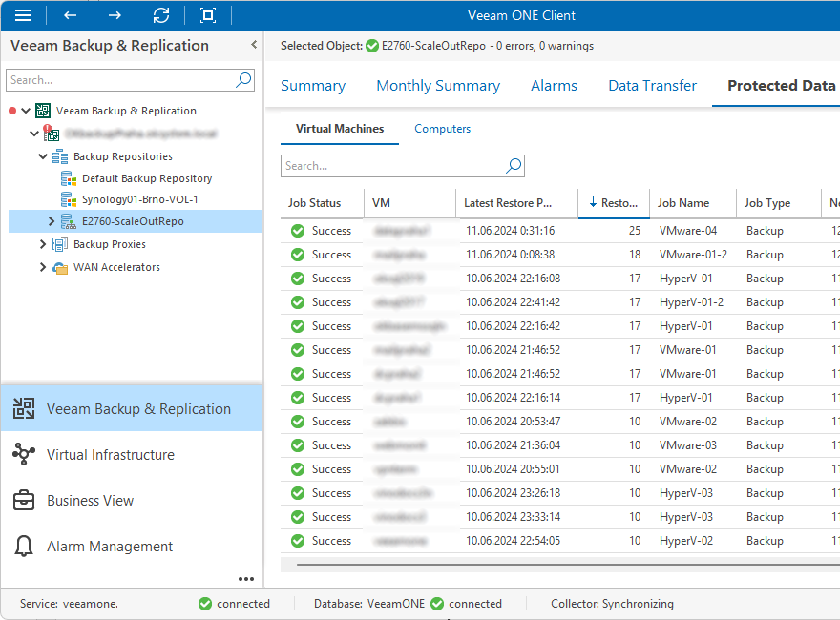Click the full-screen toggle icon in the toolbar
Viewport: 840px width, 620px height.
[207, 15]
